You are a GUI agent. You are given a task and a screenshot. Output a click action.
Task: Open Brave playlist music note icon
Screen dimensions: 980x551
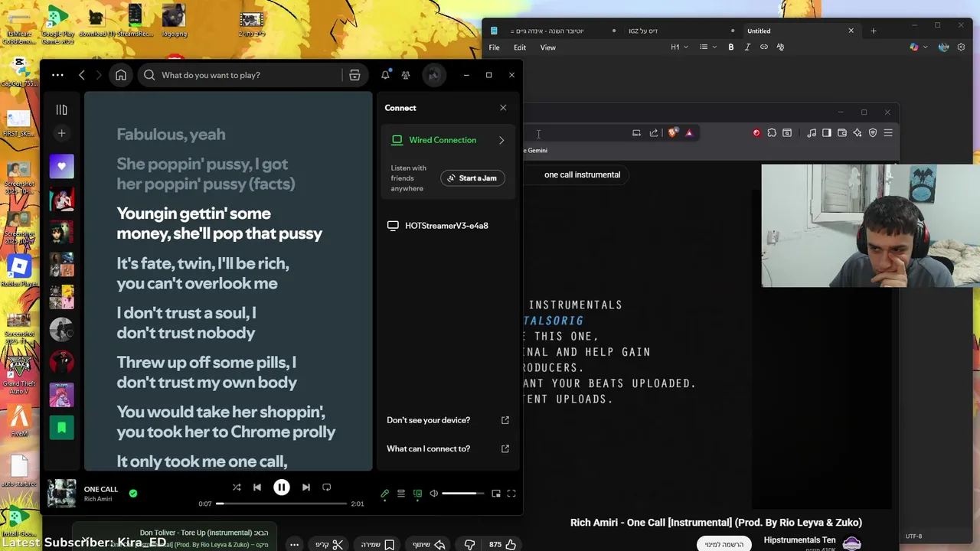pos(812,132)
